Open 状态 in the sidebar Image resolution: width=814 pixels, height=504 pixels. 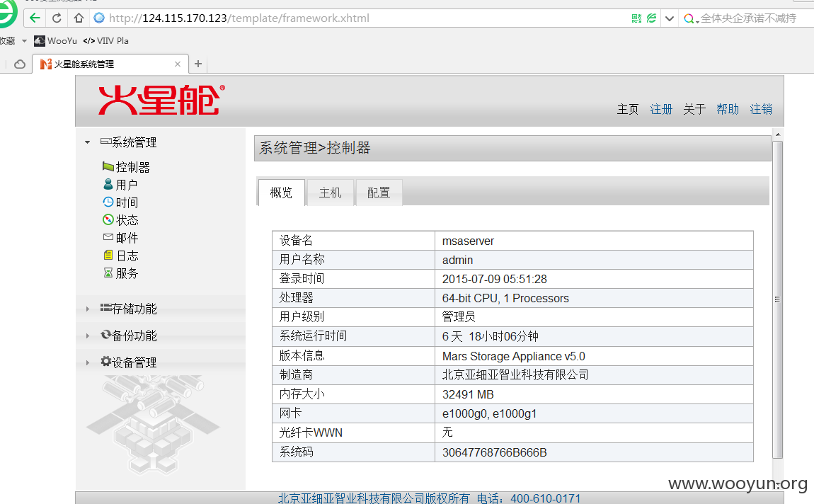pyautogui.click(x=127, y=220)
